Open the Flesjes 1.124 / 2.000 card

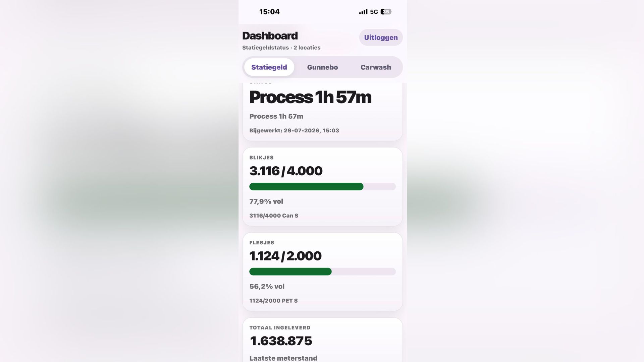pos(322,272)
